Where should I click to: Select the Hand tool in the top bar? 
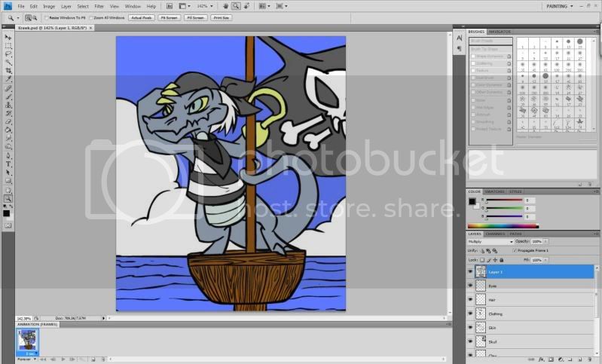pos(225,6)
